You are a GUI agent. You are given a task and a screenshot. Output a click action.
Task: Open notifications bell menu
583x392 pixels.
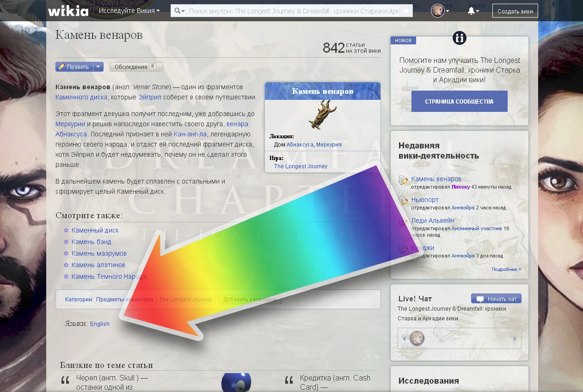coord(473,11)
